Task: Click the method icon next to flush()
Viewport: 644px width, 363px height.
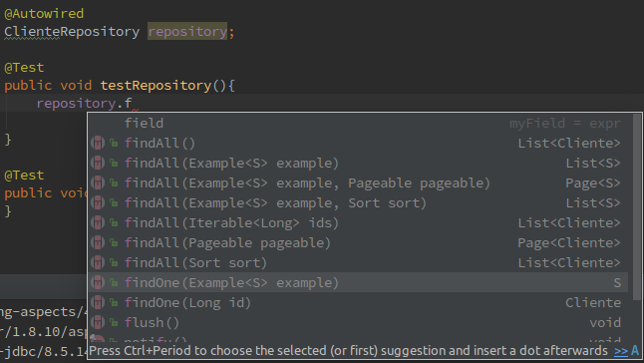Action: [98, 322]
